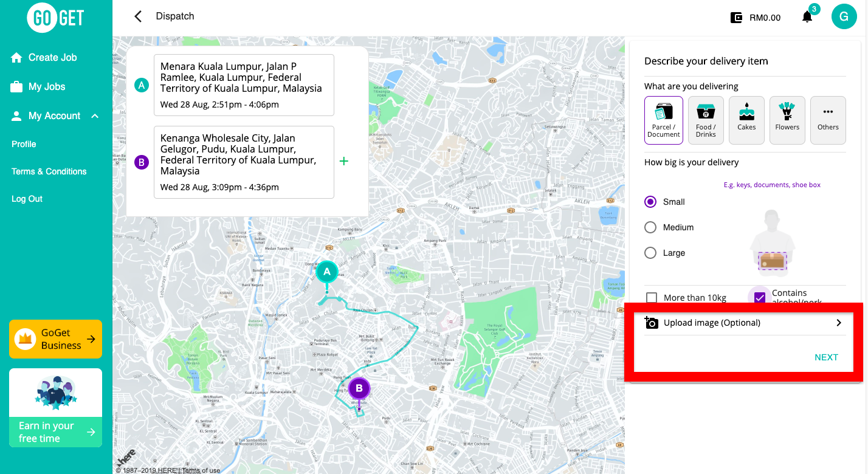Viewport: 868px width, 474px height.
Task: Click the Dispatch page title
Action: pyautogui.click(x=175, y=16)
